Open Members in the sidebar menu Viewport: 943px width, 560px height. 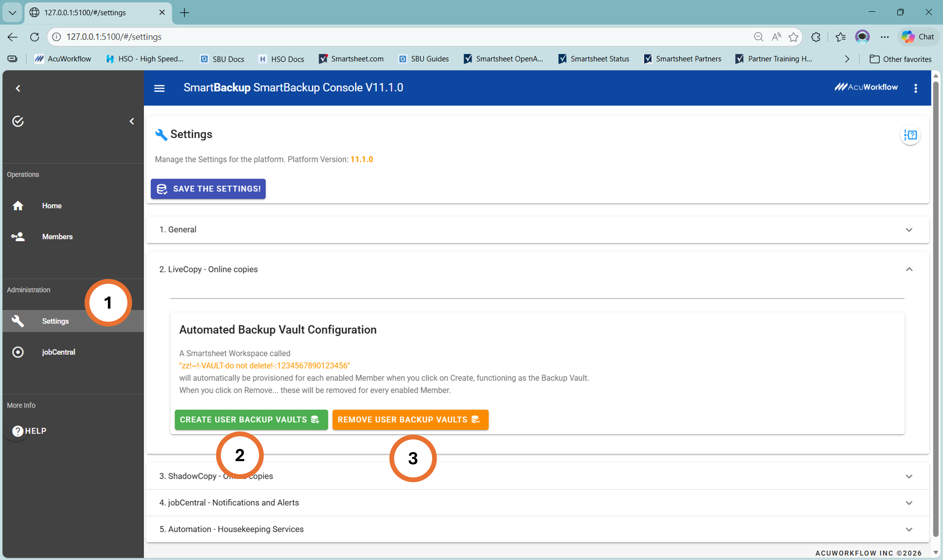[x=57, y=237]
